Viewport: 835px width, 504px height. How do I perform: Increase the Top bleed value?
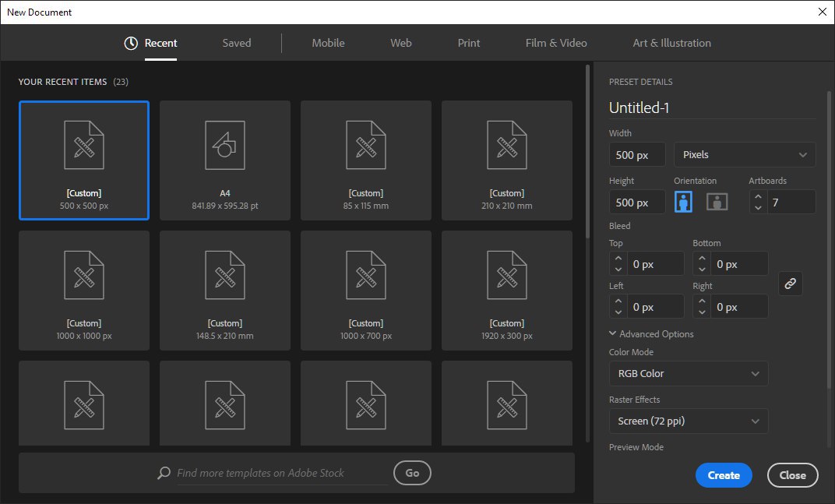pos(618,259)
